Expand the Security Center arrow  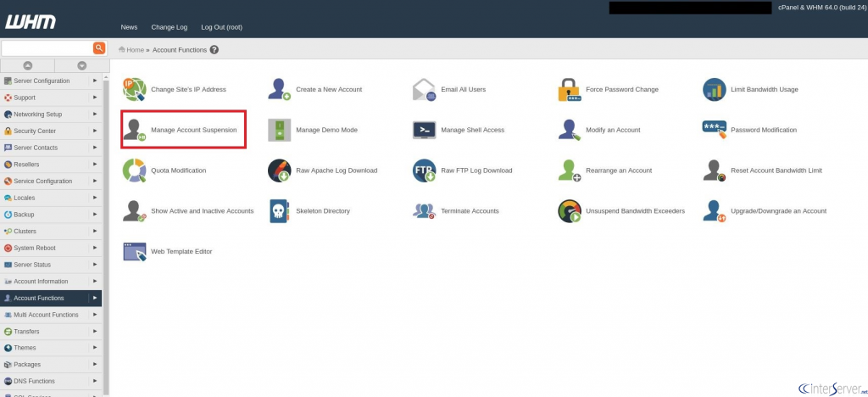coord(95,131)
